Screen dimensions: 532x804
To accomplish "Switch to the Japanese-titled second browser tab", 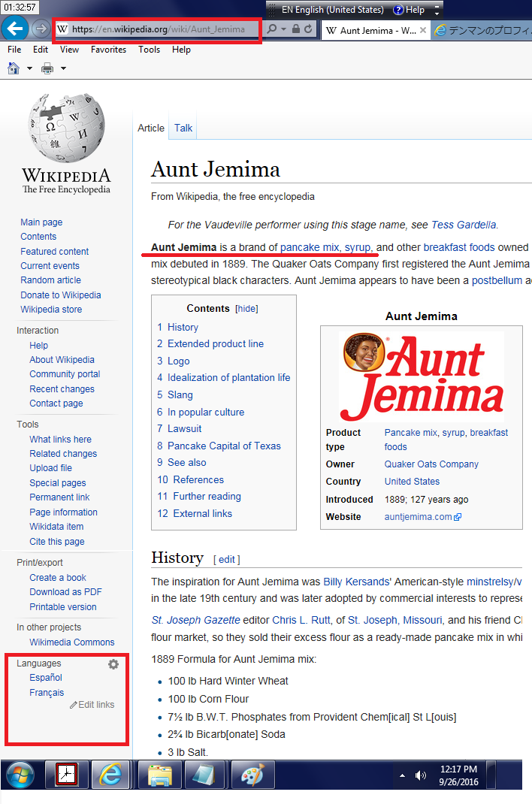I will 482,30.
